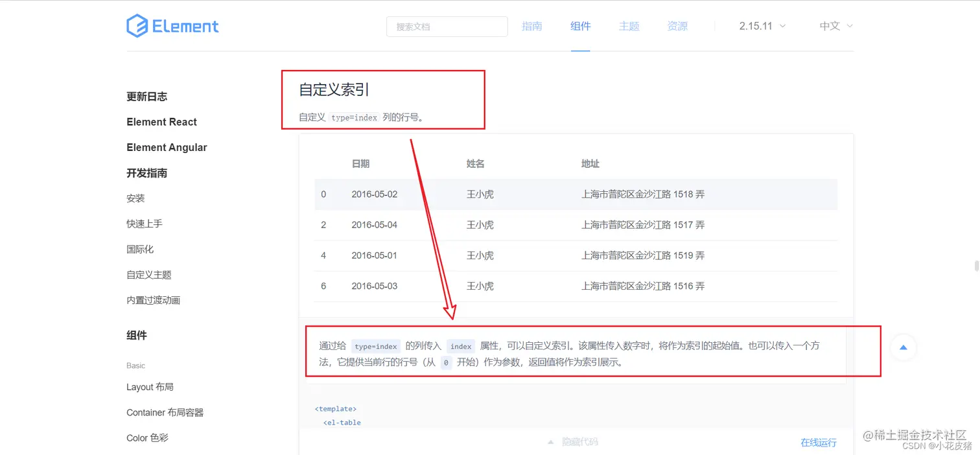Image resolution: width=980 pixels, height=455 pixels.
Task: Click address 上海市普陀区金沙江路 1517 弄
Action: click(643, 225)
